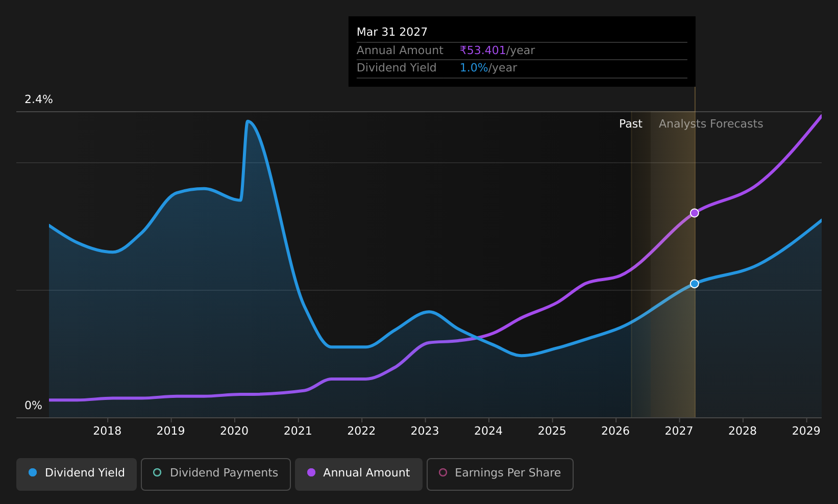Click the 2024 x-axis label
The height and width of the screenshot is (504, 838).
point(488,431)
